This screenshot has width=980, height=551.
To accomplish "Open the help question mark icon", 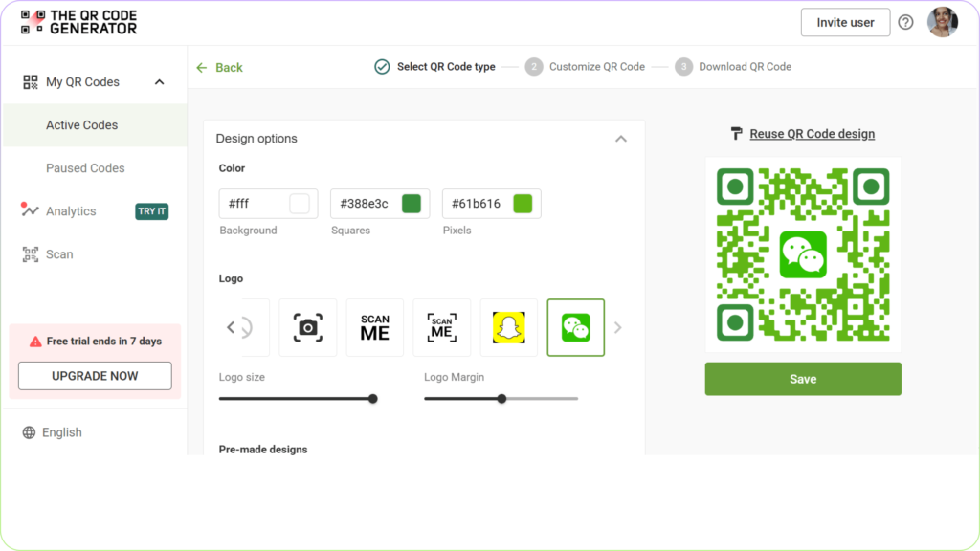I will click(905, 21).
